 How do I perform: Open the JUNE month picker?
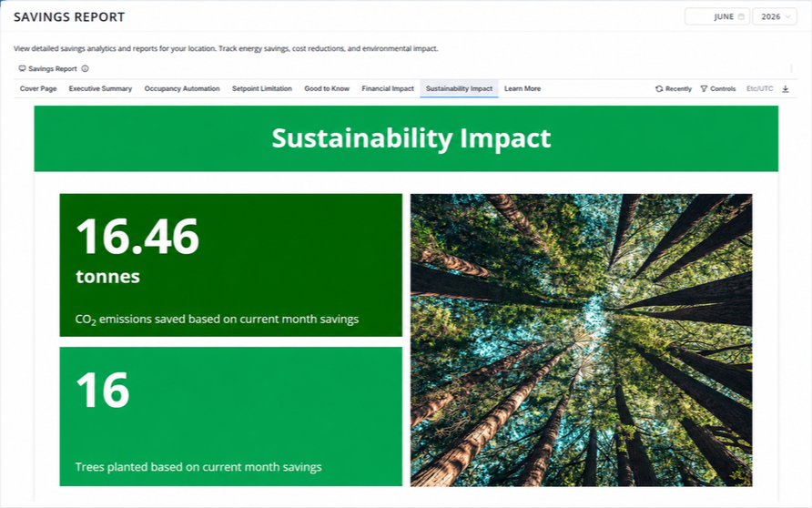717,16
